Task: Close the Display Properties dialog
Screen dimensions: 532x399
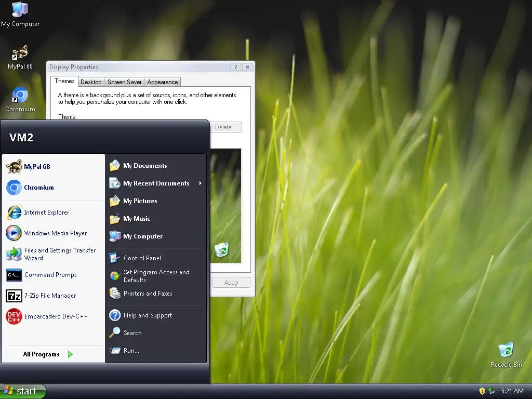Action: (x=248, y=67)
